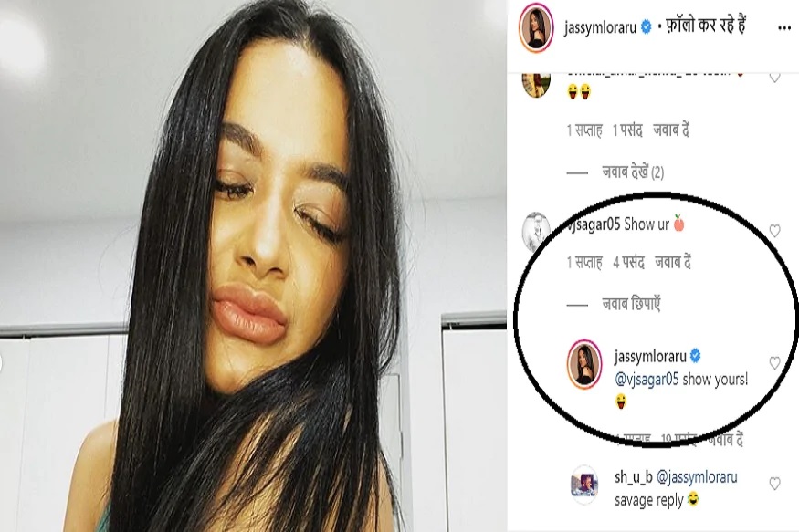Open the @jassymloraru mention in sh_u_b's comment

[697, 477]
